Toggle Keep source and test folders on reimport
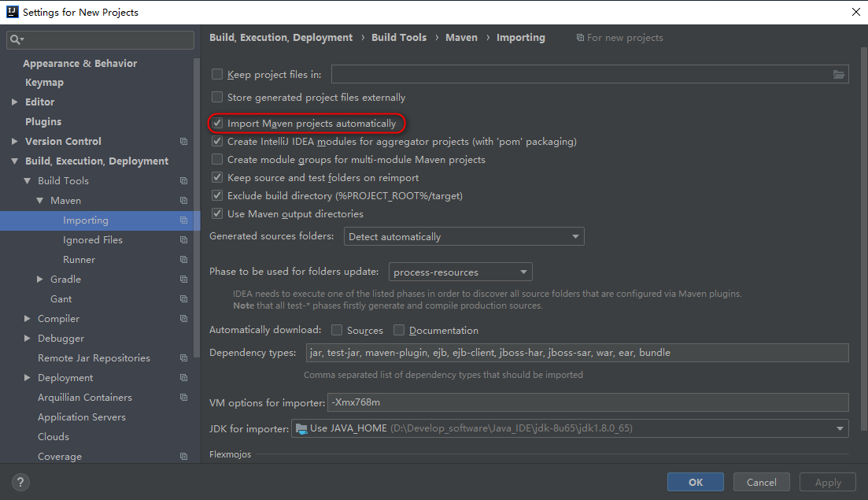 (217, 177)
